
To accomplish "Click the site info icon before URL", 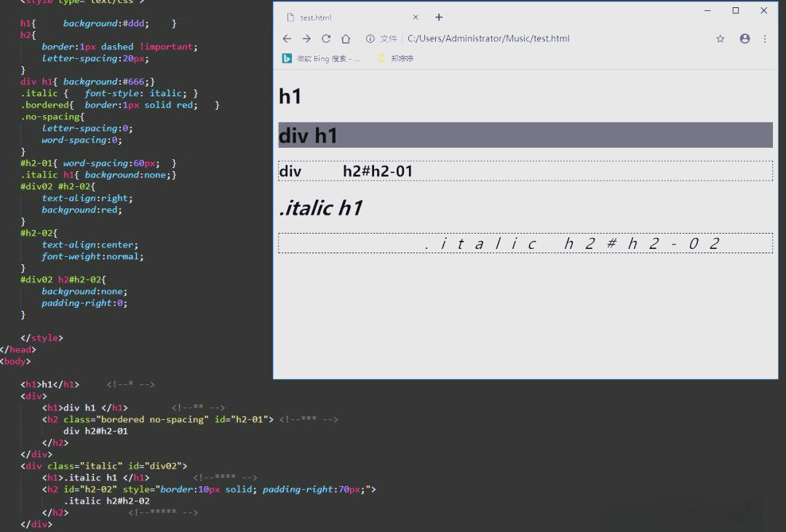I will point(370,39).
